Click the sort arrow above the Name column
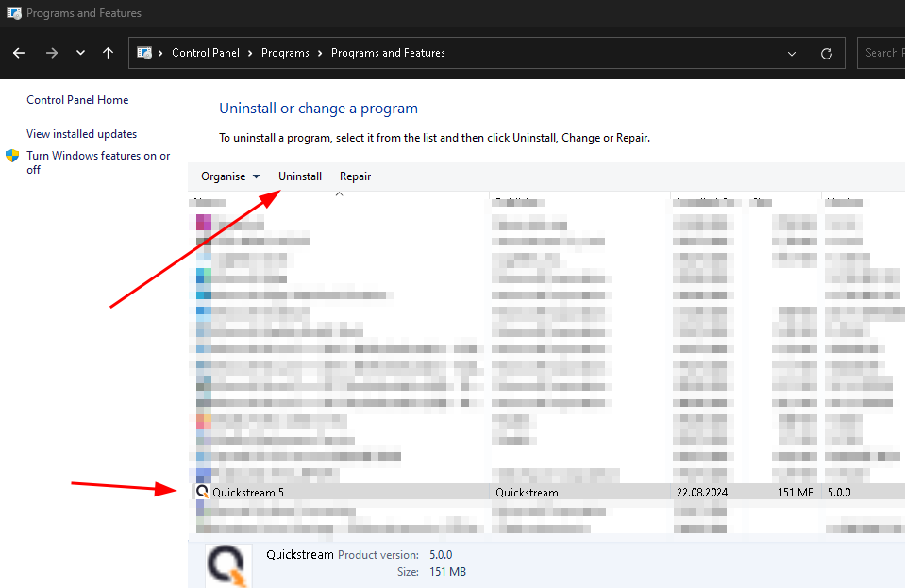 [x=340, y=194]
